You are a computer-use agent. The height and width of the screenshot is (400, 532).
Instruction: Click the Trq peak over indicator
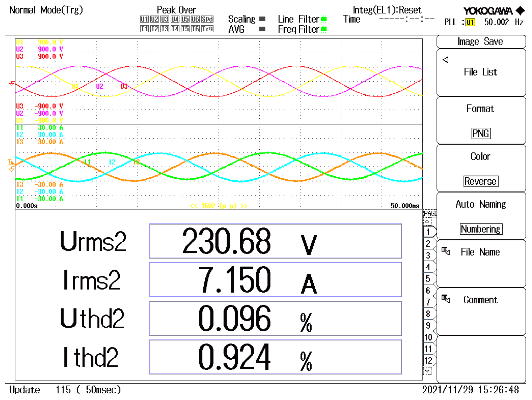pos(207,29)
